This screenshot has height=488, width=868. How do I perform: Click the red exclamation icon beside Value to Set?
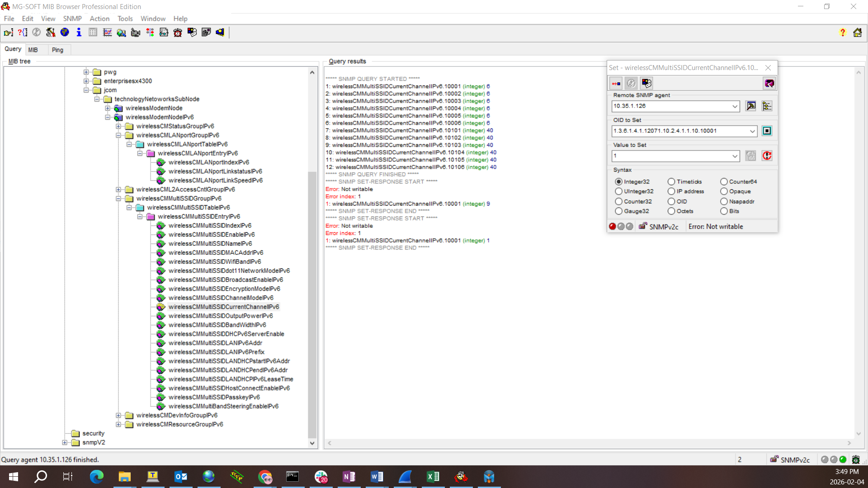(x=767, y=155)
